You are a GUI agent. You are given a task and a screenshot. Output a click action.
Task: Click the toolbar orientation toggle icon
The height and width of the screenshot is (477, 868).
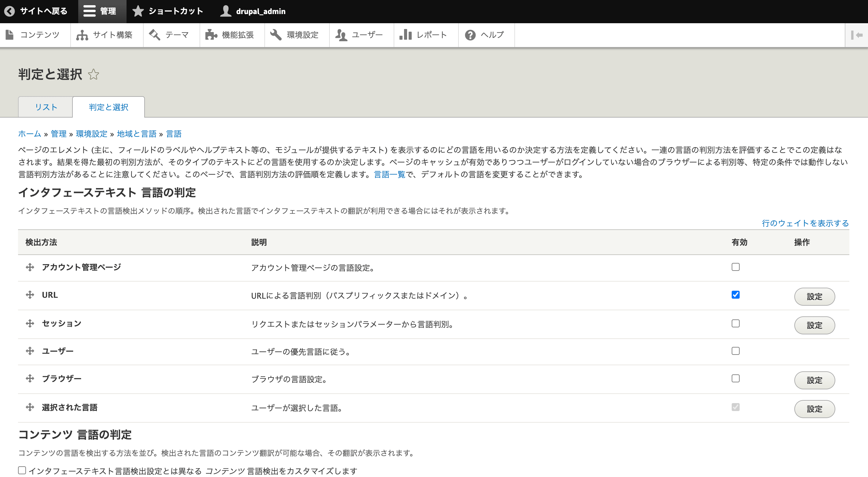pos(857,35)
